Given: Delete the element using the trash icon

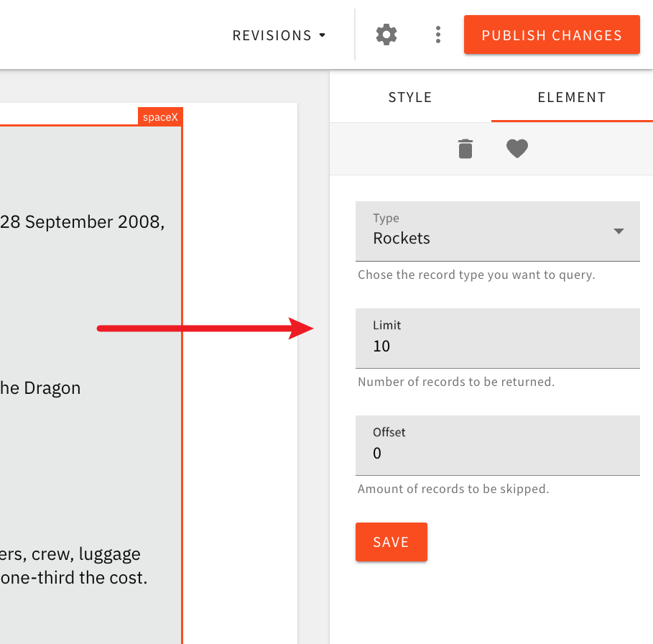Looking at the screenshot, I should 465,149.
